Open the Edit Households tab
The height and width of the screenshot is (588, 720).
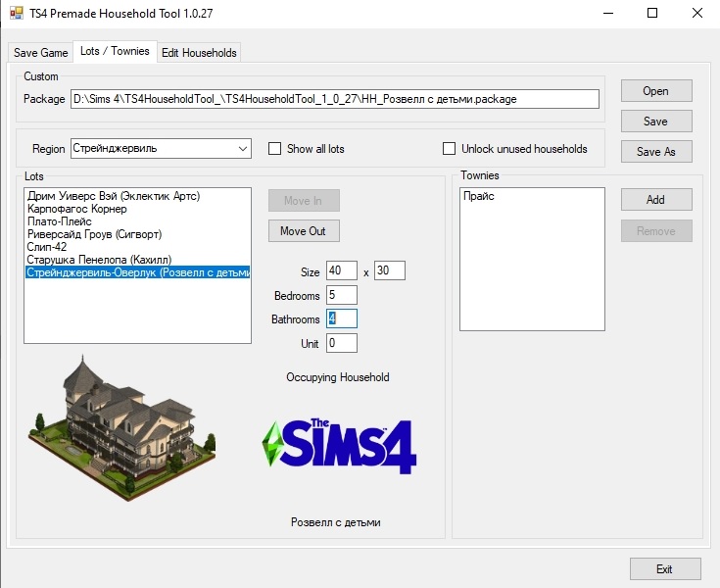[x=199, y=53]
